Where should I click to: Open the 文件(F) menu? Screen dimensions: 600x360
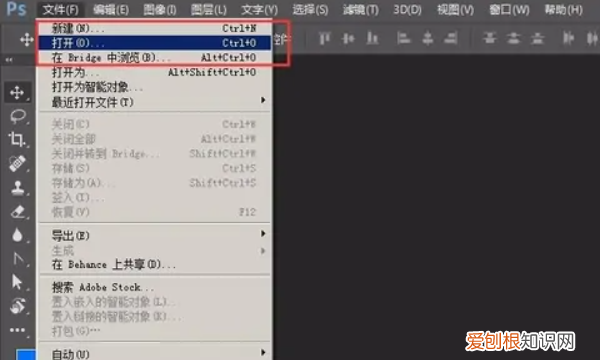60,9
